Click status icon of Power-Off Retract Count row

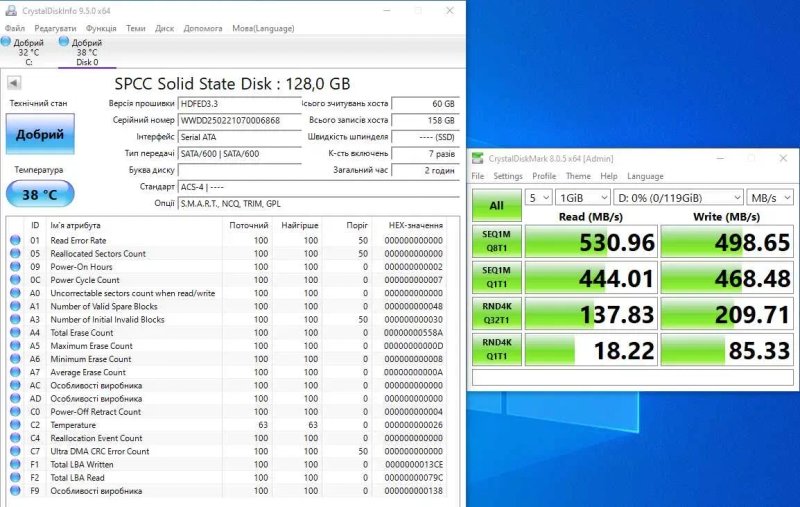click(x=15, y=412)
